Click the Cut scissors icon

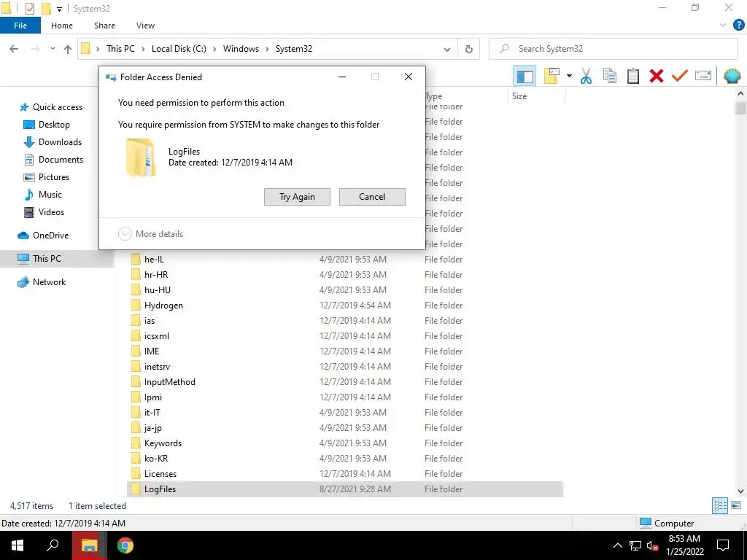586,76
